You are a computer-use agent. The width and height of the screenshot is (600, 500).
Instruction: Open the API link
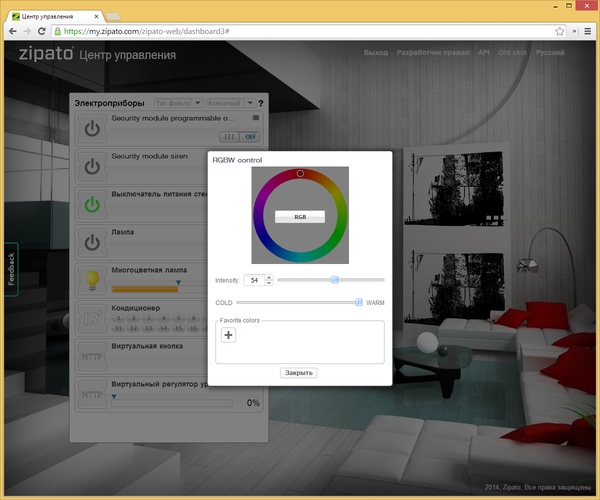click(x=484, y=52)
